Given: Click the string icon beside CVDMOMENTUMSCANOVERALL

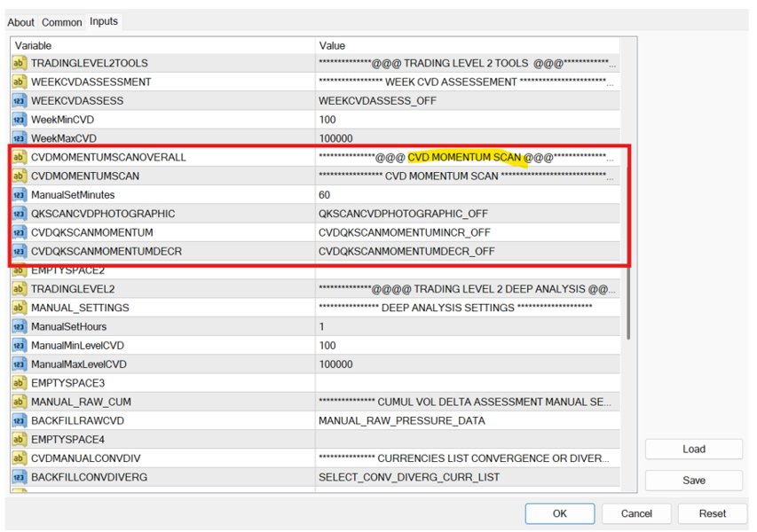Looking at the screenshot, I should pyautogui.click(x=19, y=157).
